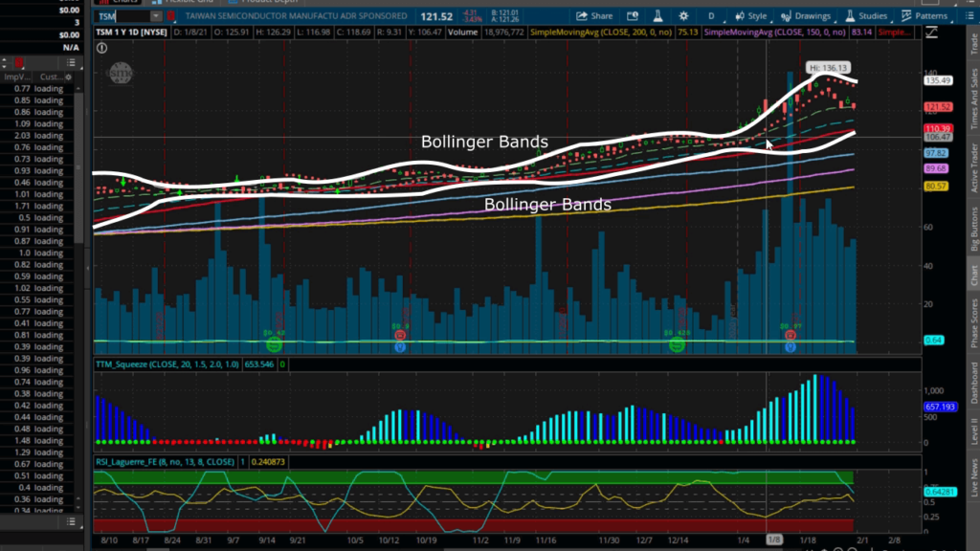Image resolution: width=980 pixels, height=551 pixels.
Task: Click the Cust column header
Action: click(52, 77)
